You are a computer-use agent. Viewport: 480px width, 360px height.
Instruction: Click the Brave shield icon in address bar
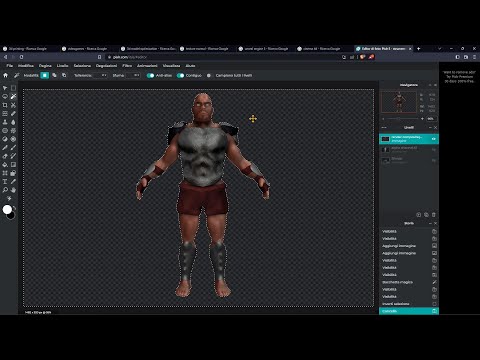tap(362, 57)
